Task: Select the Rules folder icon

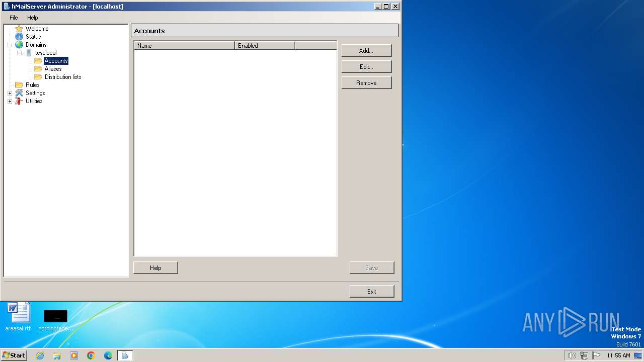Action: [19, 85]
